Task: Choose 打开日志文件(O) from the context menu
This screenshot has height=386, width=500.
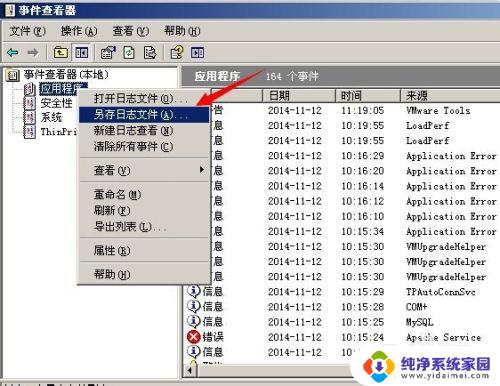Action: click(x=144, y=98)
